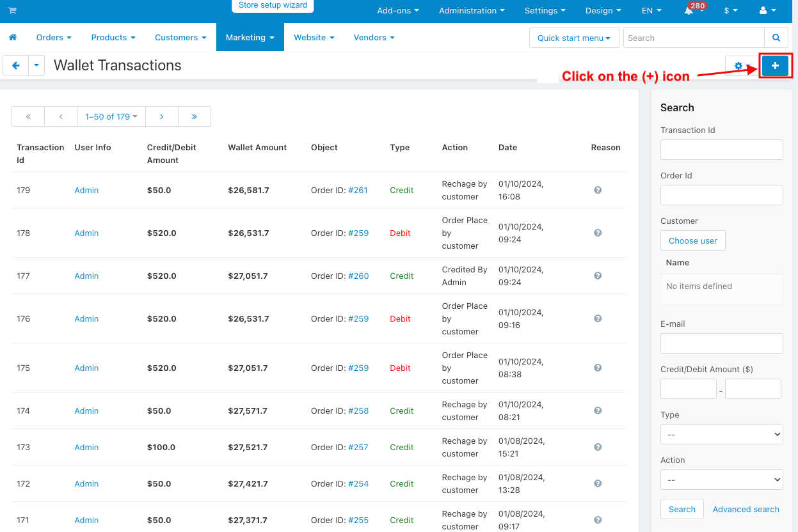Image resolution: width=798 pixels, height=532 pixels.
Task: Jump to first page of transactions
Action: [x=28, y=116]
